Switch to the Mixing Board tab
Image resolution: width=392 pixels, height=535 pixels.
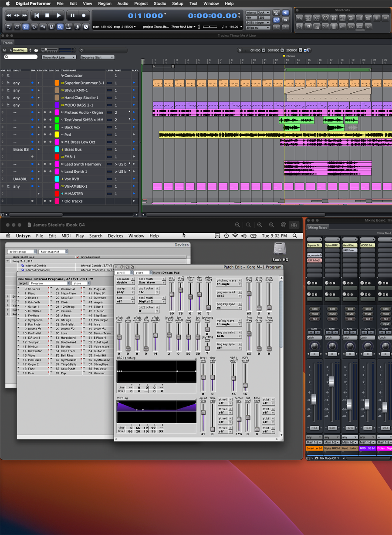[x=318, y=228]
